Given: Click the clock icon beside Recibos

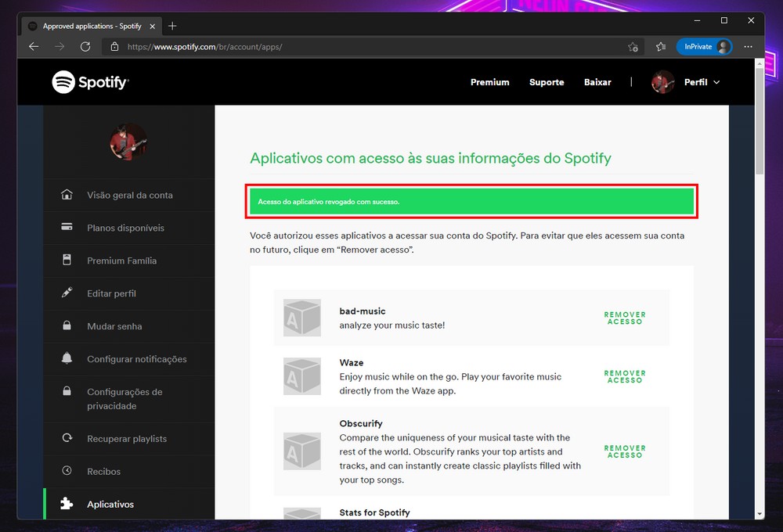Looking at the screenshot, I should click(67, 472).
